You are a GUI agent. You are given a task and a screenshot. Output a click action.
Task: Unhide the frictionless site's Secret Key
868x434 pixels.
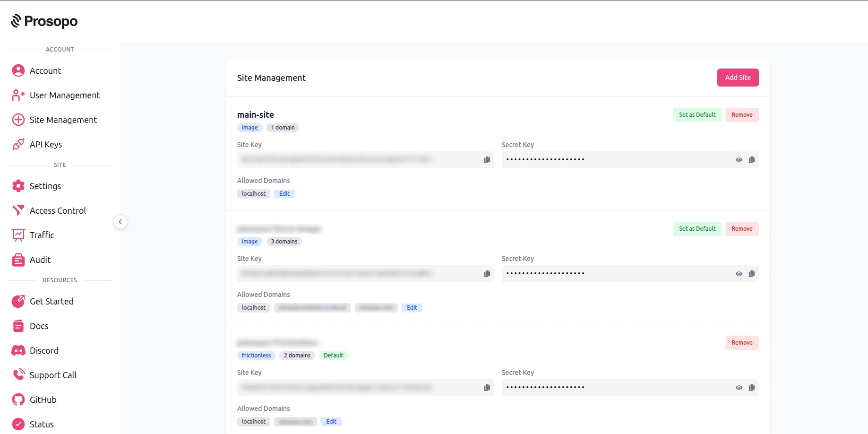tap(739, 388)
